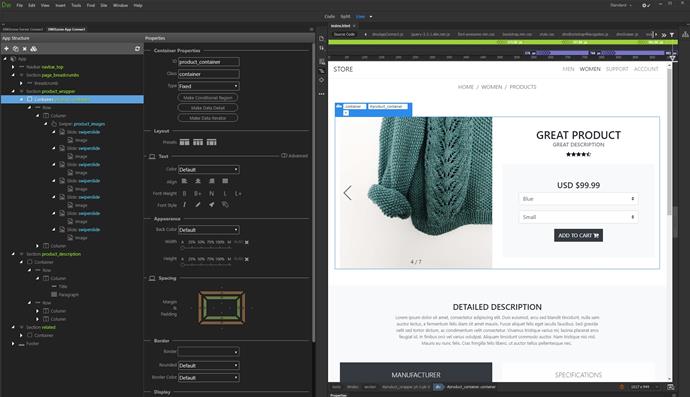Open the Type dropdown set to Fixed
The height and width of the screenshot is (397, 690).
coord(209,86)
